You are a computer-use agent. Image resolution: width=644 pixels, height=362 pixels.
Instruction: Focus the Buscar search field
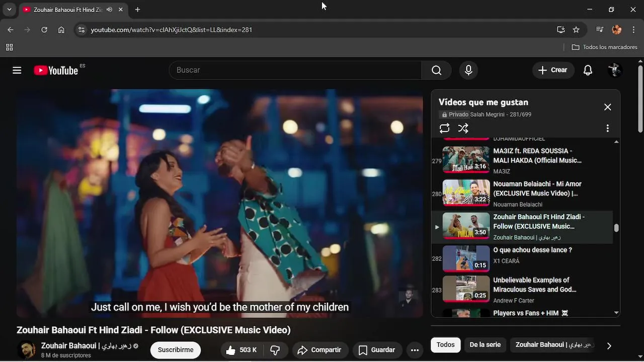[295, 70]
